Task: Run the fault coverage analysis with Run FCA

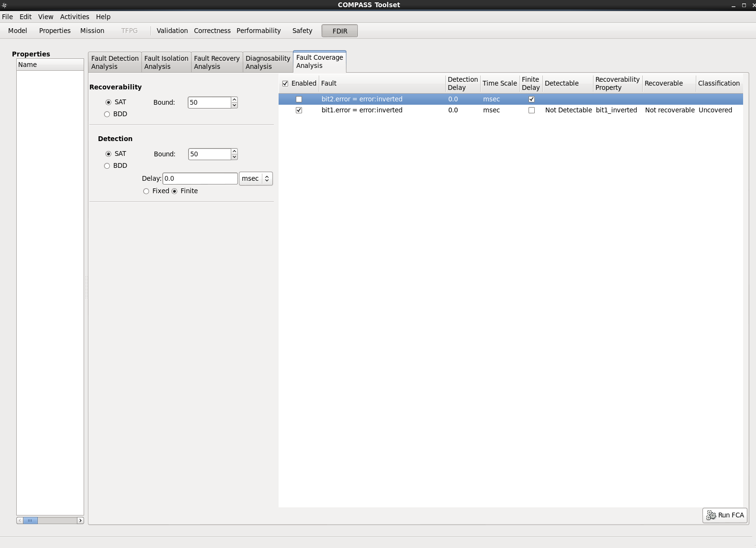Action: (725, 515)
